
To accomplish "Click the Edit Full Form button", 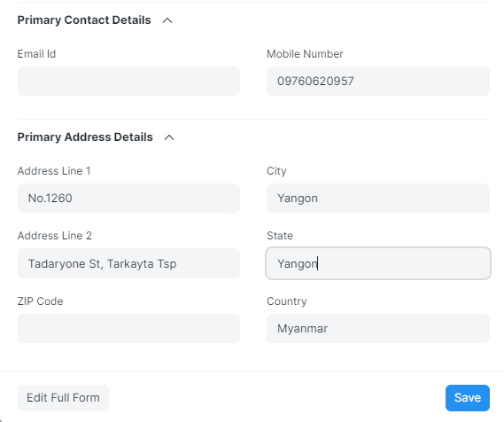I will [63, 398].
